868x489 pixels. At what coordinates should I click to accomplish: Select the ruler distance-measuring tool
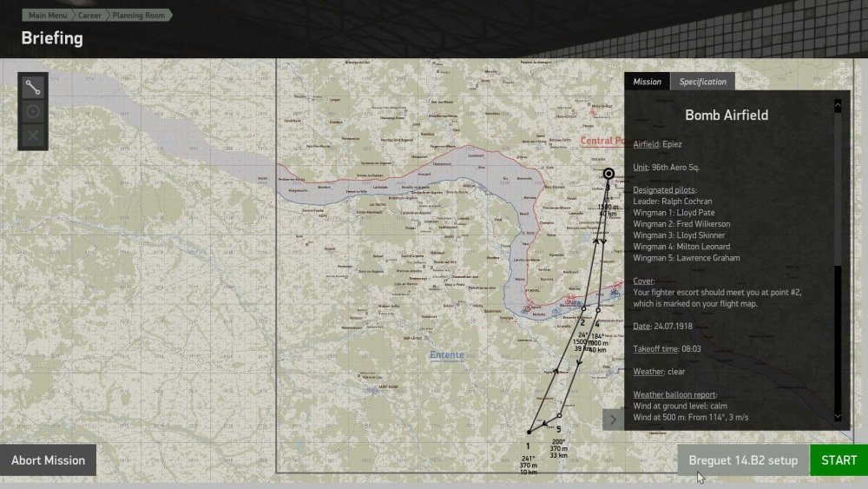pyautogui.click(x=33, y=88)
